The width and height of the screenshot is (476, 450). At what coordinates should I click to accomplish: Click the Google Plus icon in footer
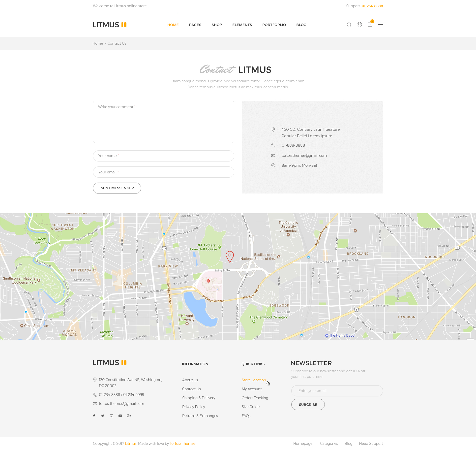129,416
